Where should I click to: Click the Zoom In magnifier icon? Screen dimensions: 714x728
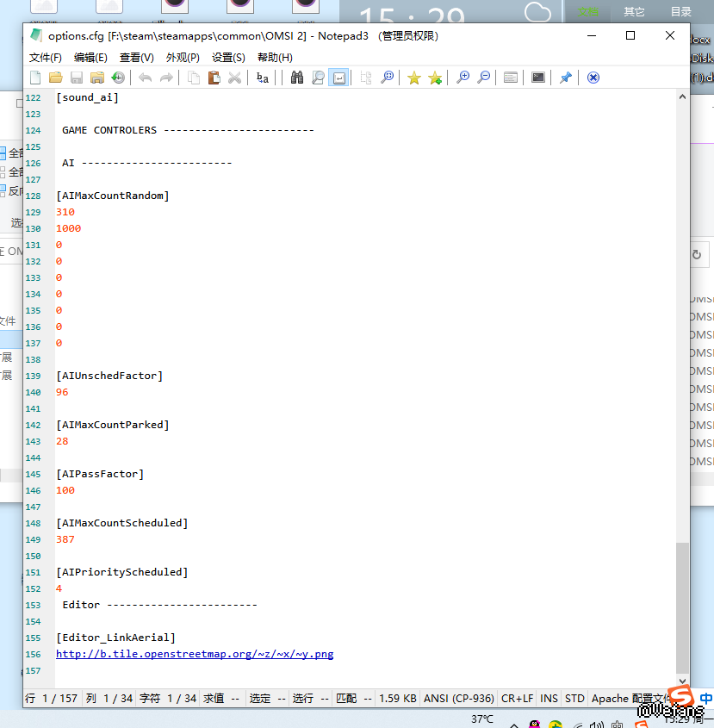point(463,78)
